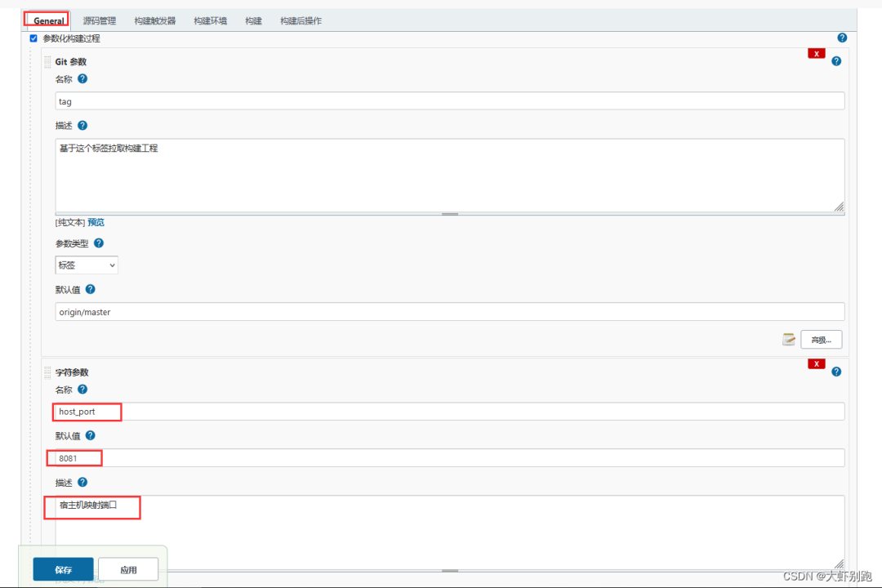Viewport: 882px width, 588px height.
Task: Click notepad edit icon beside 高级 button
Action: (789, 339)
